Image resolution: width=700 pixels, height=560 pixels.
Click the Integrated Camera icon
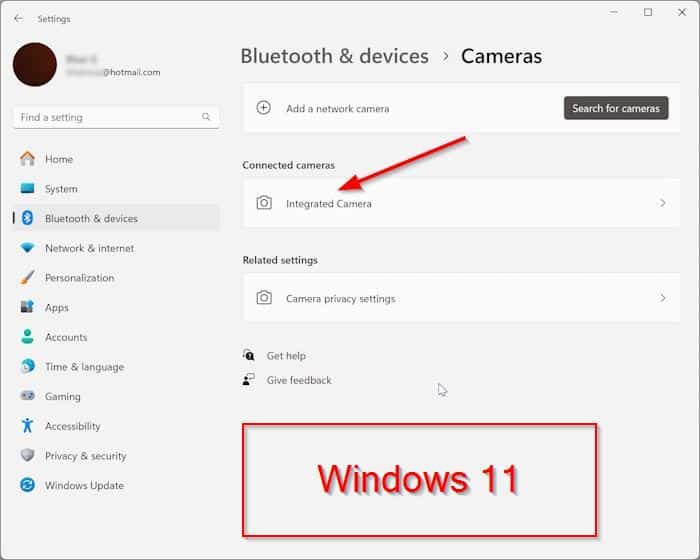[x=264, y=203]
